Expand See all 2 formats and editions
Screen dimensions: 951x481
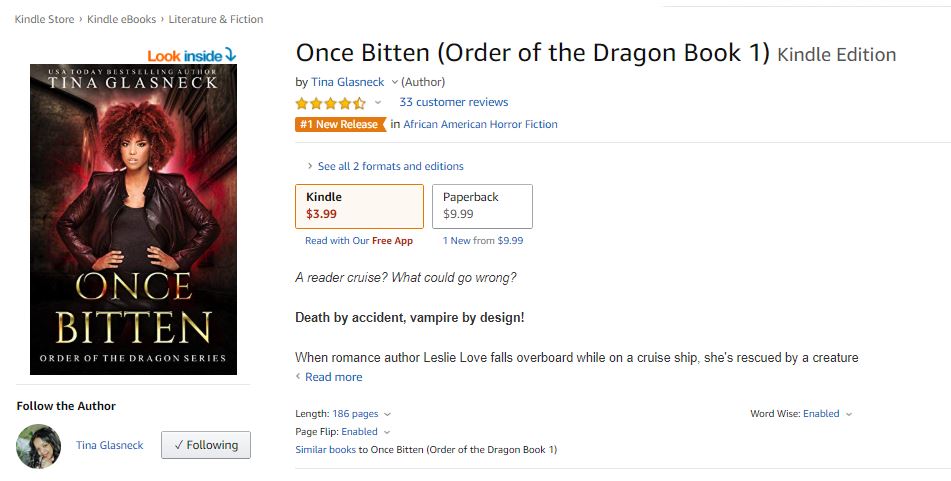(386, 166)
